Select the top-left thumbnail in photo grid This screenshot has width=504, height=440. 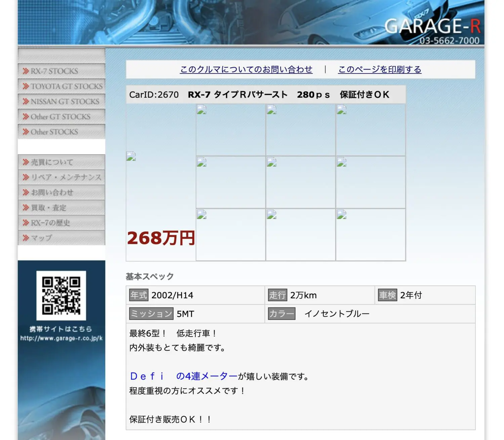tap(230, 130)
